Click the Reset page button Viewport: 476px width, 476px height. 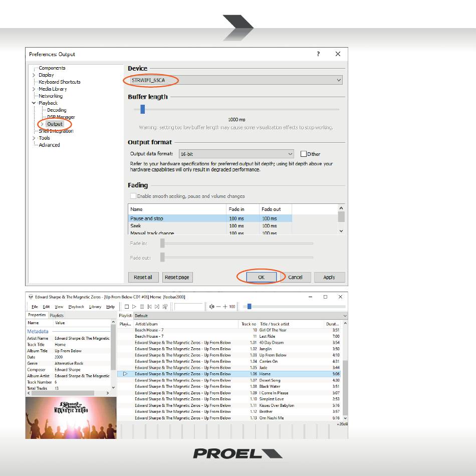pyautogui.click(x=177, y=277)
